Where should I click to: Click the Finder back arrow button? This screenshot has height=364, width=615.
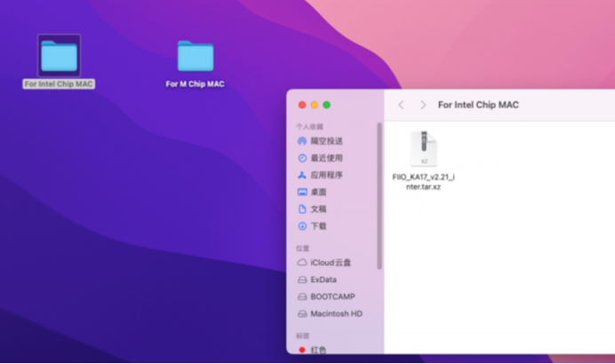click(401, 105)
